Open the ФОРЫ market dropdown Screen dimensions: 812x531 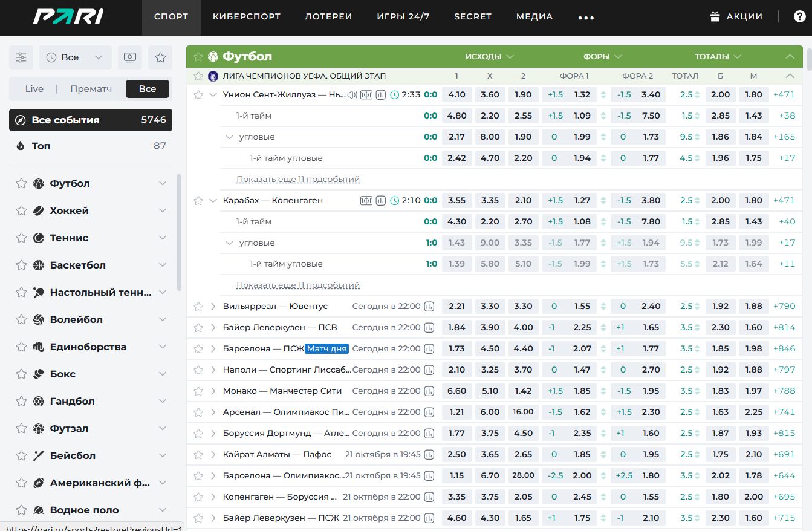[602, 57]
